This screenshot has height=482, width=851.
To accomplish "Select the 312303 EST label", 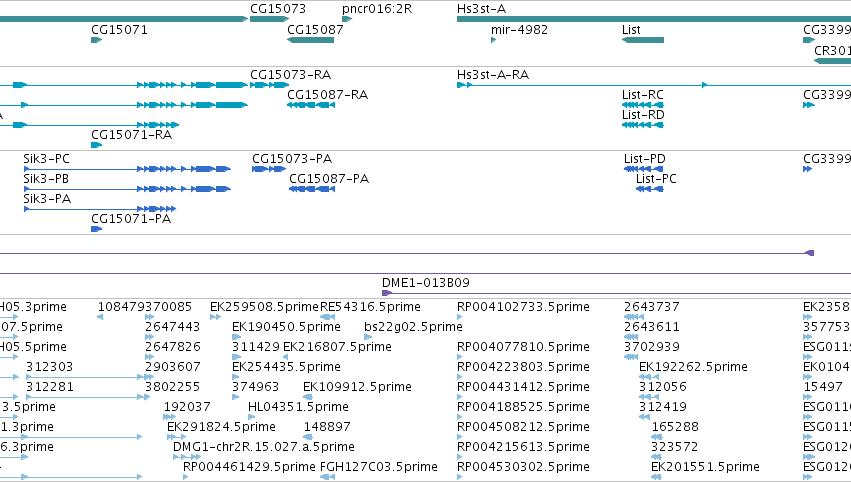I will point(49,367).
